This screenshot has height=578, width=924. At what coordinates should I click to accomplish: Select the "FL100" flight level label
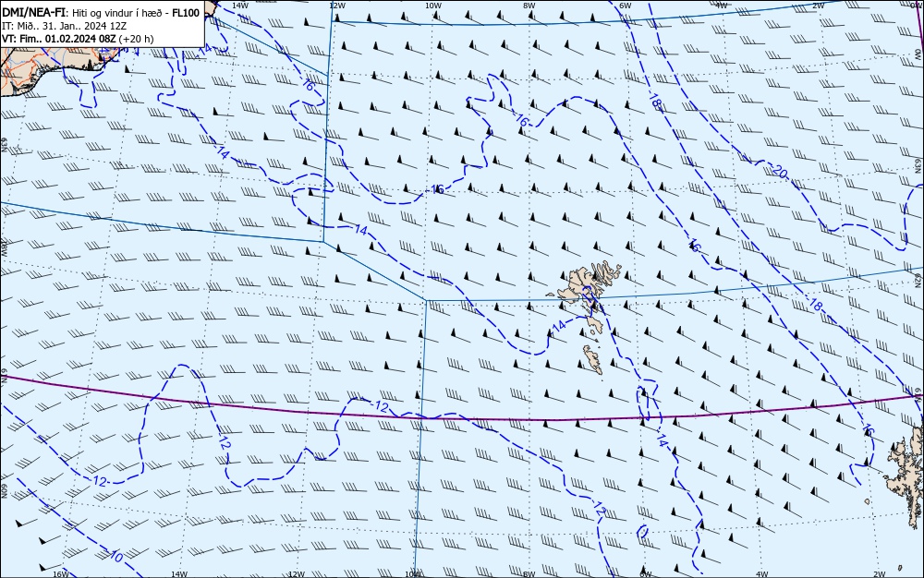(x=186, y=12)
